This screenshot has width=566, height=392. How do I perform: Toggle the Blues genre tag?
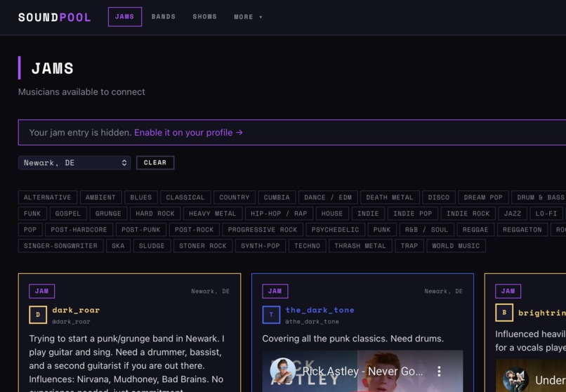[141, 197]
